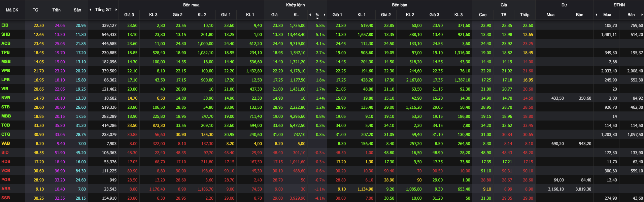Click HDB average price 17.21
Image resolution: width=644 pixels, height=202 pixels.
tap(507, 162)
